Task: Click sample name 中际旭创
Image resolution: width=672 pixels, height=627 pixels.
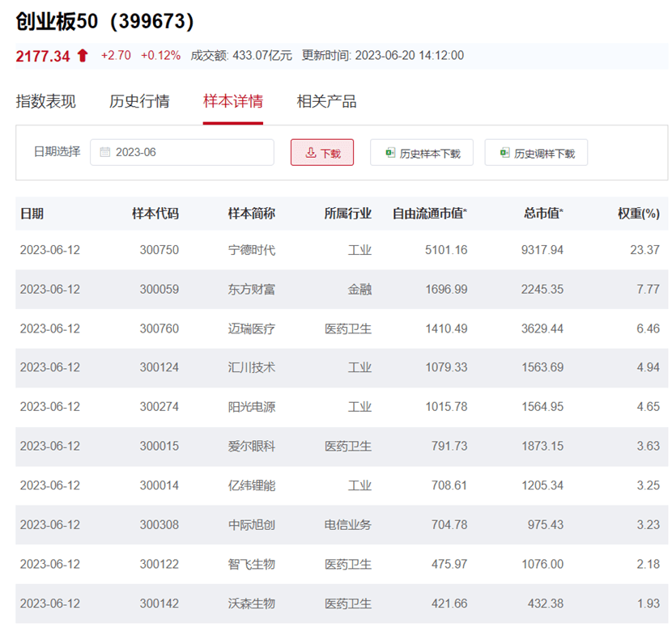Action: (x=252, y=525)
